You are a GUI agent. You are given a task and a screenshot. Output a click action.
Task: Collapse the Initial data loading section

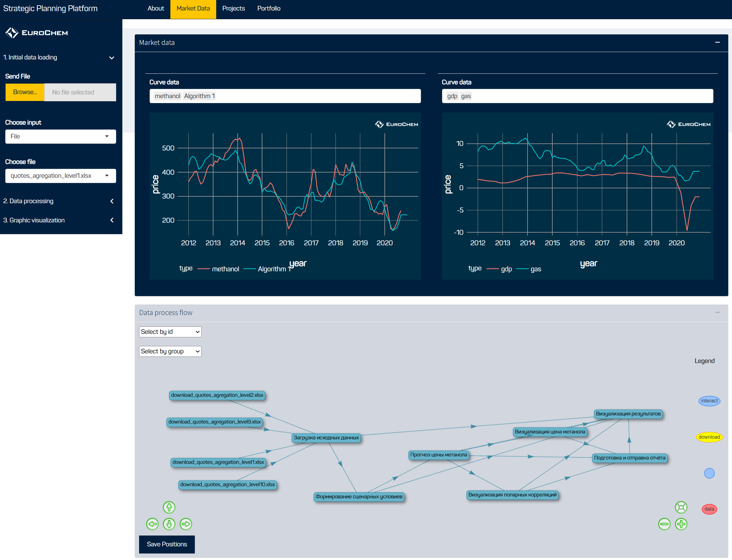pyautogui.click(x=112, y=58)
